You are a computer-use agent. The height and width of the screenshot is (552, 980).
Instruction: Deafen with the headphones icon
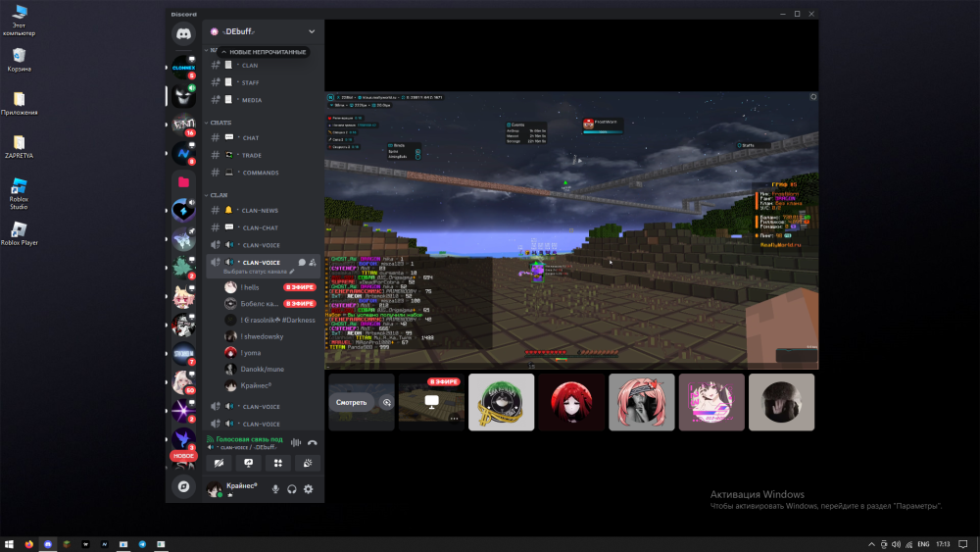(292, 489)
